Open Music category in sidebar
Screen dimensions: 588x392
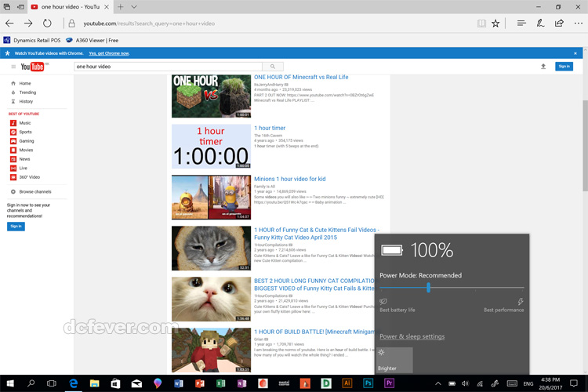coord(20,123)
